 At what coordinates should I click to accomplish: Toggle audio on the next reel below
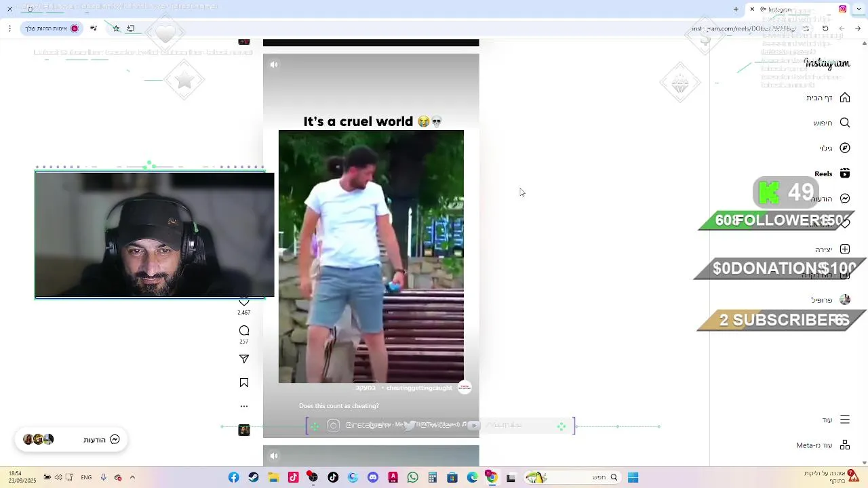click(274, 456)
